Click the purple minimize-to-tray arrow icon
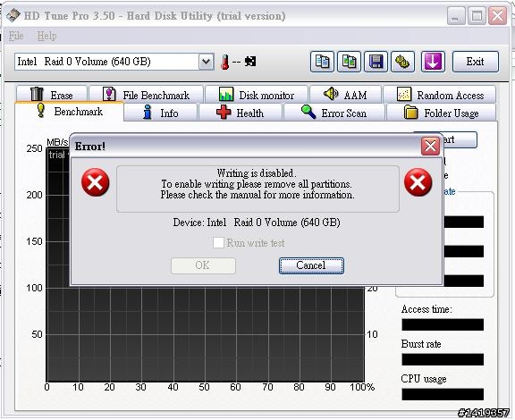 coord(433,62)
